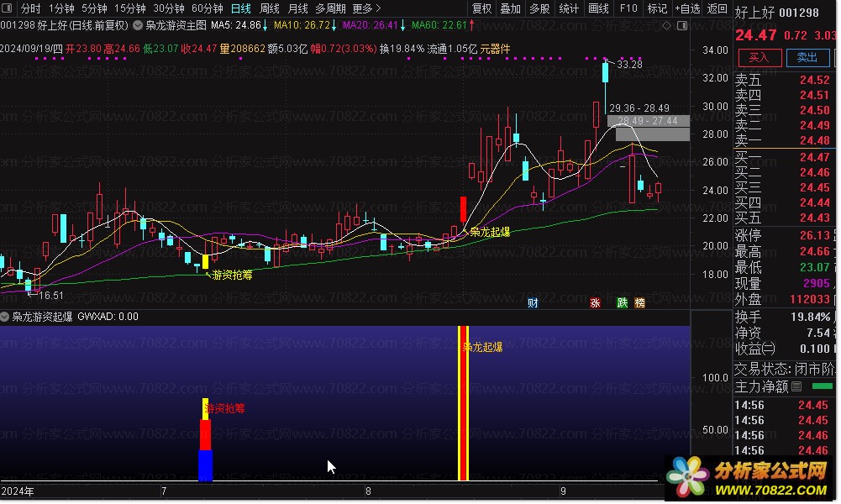Click the 换手 turnover value 19.84%
Screen dimensions: 841x504
tap(811, 317)
